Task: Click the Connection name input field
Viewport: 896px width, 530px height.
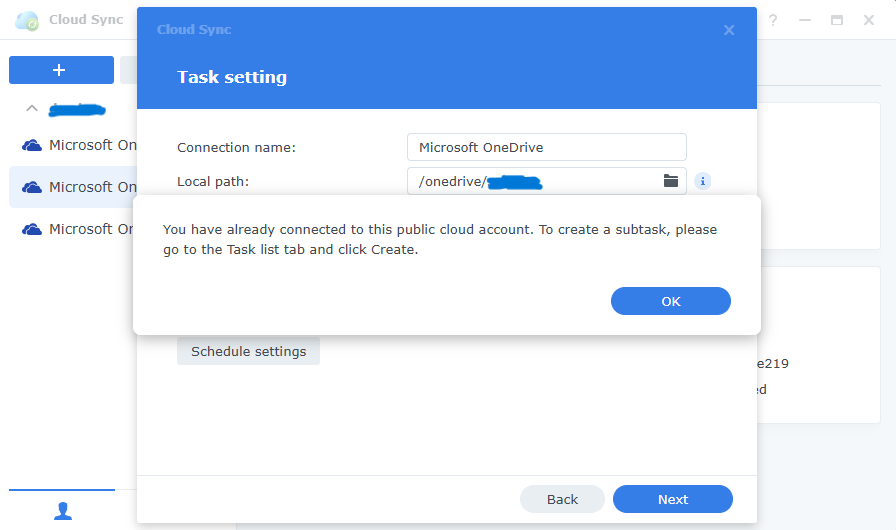Action: pos(546,147)
